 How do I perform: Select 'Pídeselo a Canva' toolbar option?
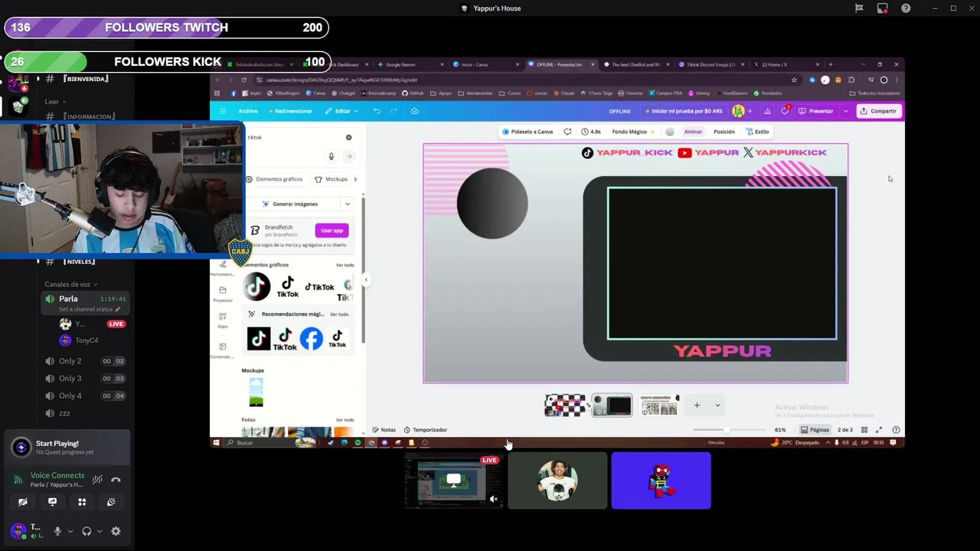pyautogui.click(x=528, y=132)
